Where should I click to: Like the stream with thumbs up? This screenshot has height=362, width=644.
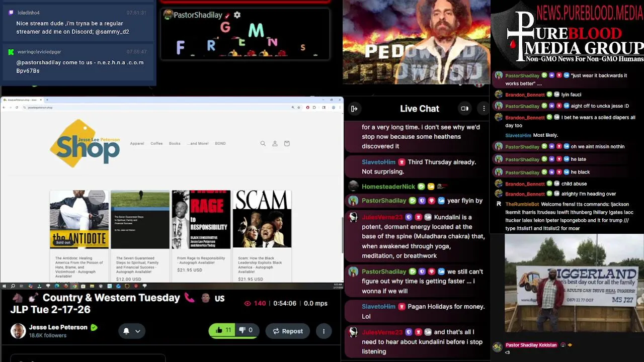[x=223, y=330]
